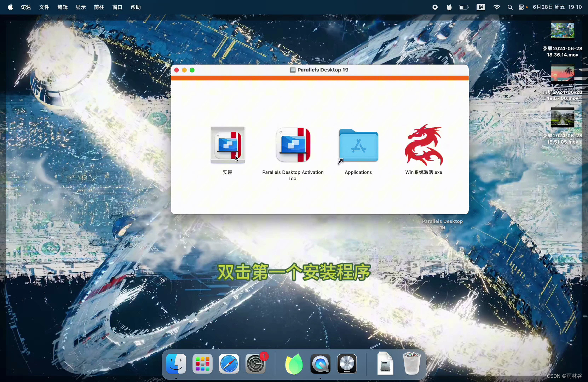Image resolution: width=588 pixels, height=382 pixels.
Task: Click the Parallels Desktop Activation Tool label
Action: [x=293, y=175]
